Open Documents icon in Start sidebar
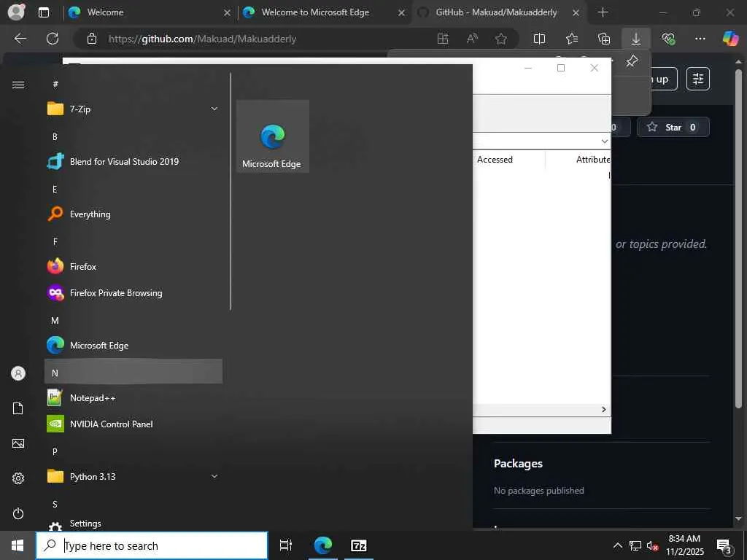The height and width of the screenshot is (560, 747). click(x=18, y=408)
